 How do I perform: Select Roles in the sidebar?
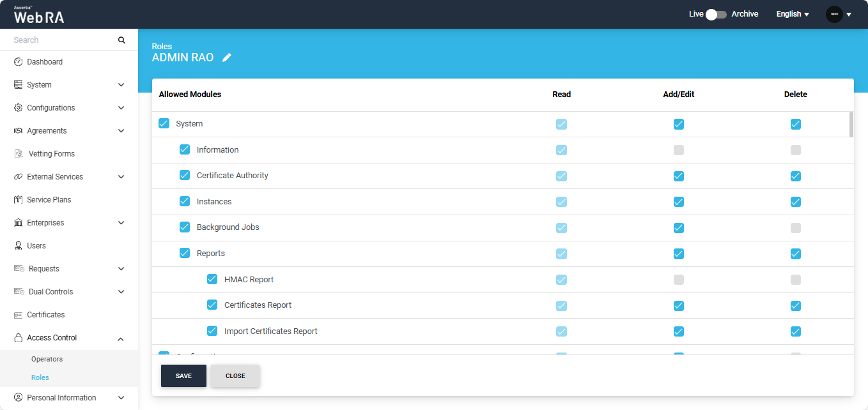click(x=40, y=377)
